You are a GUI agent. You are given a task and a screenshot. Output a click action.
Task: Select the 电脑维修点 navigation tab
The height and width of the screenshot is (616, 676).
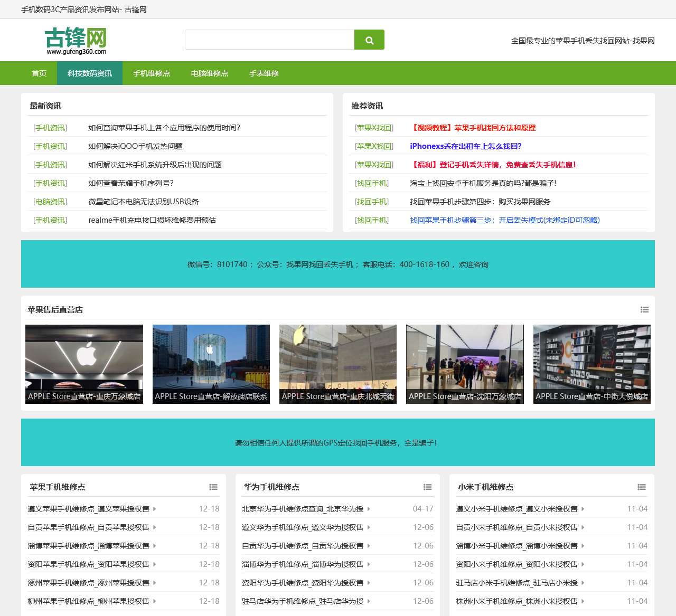coord(209,73)
